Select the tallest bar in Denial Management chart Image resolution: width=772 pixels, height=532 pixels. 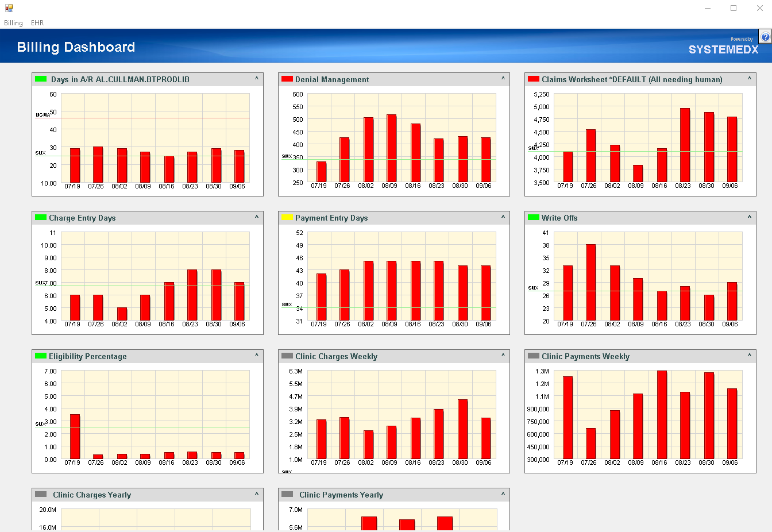pos(391,147)
